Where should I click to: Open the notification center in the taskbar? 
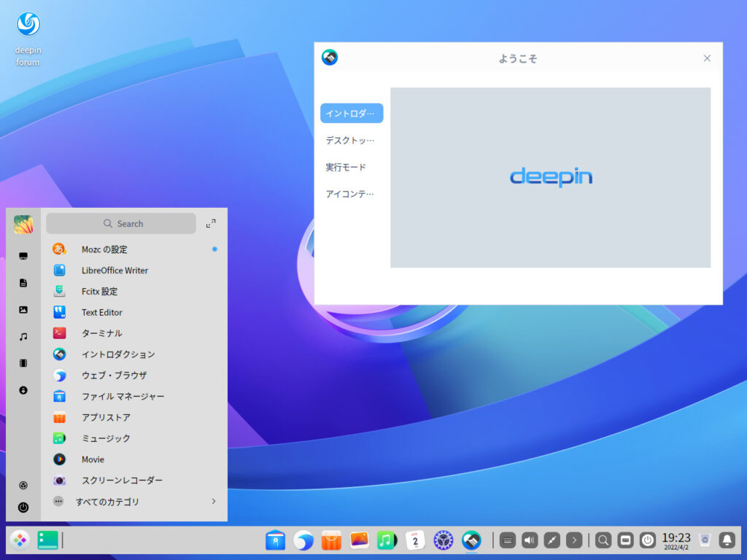pos(727,540)
